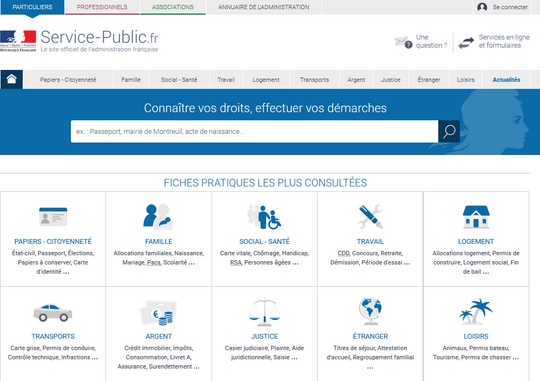Screen dimensions: 540x381
Task: Switch to the Professionnels tab
Action: tap(102, 7)
